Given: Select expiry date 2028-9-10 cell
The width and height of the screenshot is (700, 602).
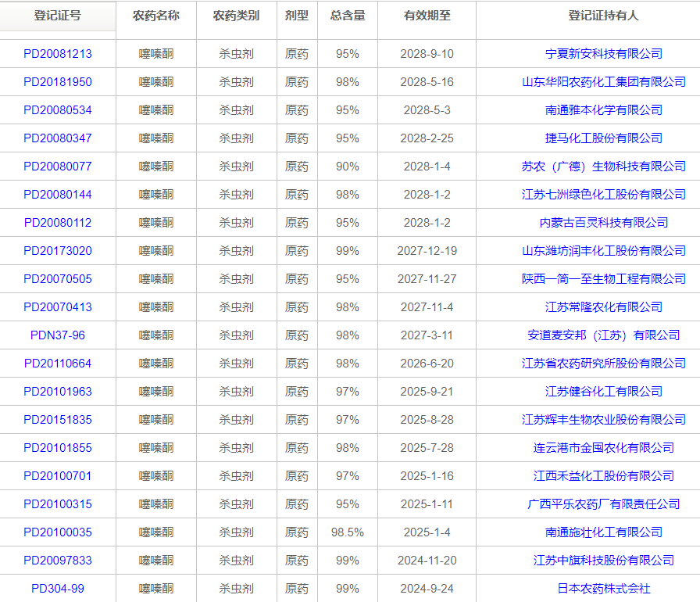Looking at the screenshot, I should coord(427,54).
